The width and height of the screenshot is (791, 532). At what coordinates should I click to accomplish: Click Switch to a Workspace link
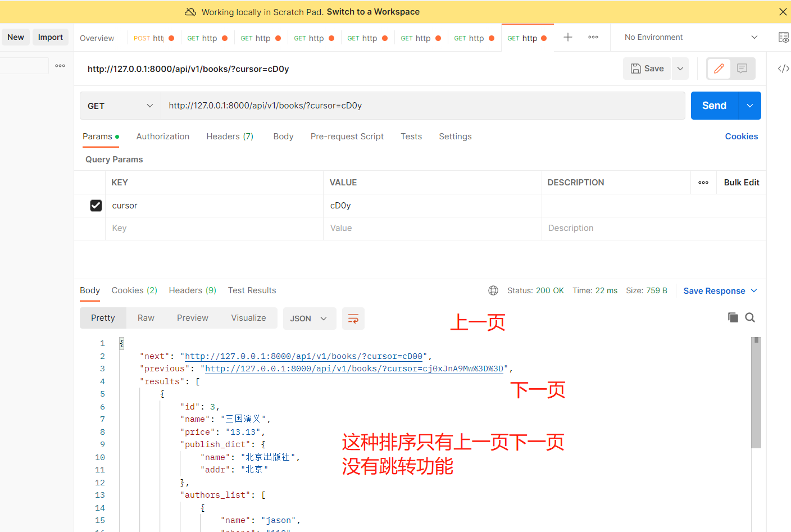tap(373, 12)
